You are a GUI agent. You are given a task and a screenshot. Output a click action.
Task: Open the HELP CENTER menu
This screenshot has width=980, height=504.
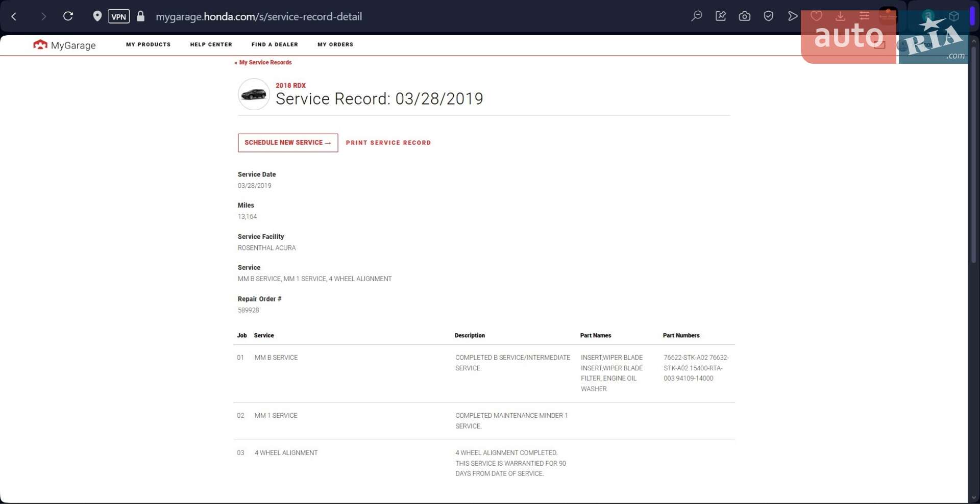[x=211, y=44]
